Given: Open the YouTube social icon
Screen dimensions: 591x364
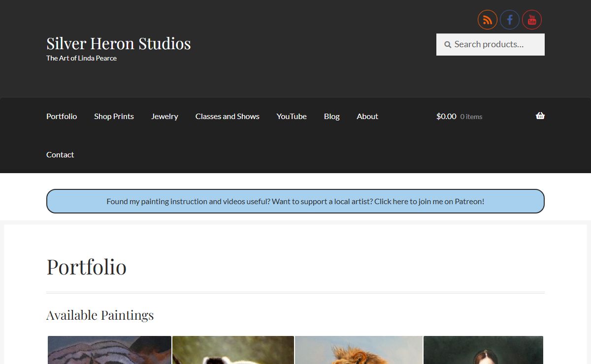Looking at the screenshot, I should pos(532,20).
